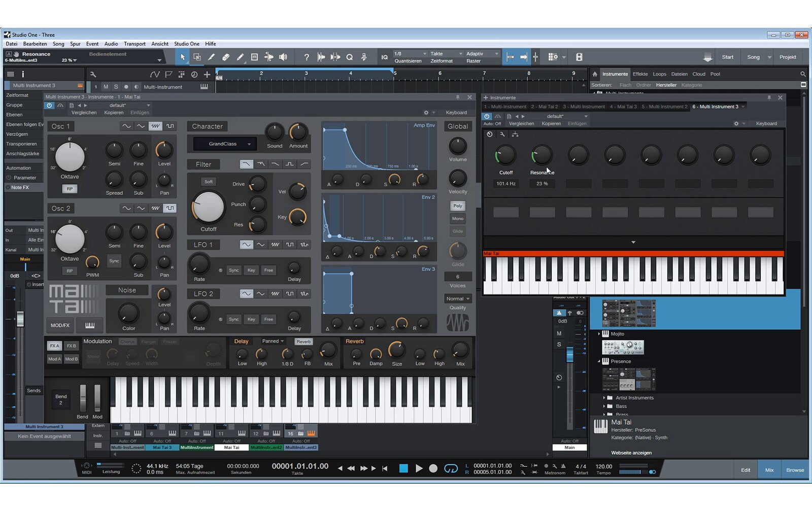
Task: Select the Listen speaker tool
Action: (283, 57)
